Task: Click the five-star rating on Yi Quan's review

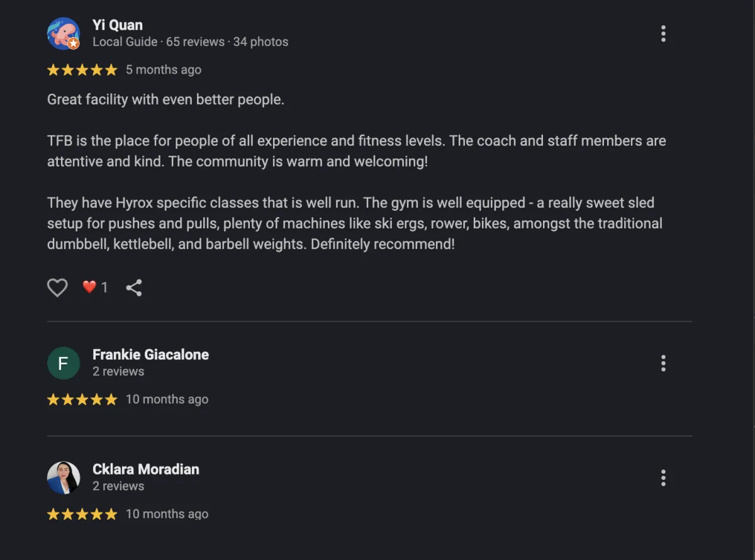Action: coord(82,70)
